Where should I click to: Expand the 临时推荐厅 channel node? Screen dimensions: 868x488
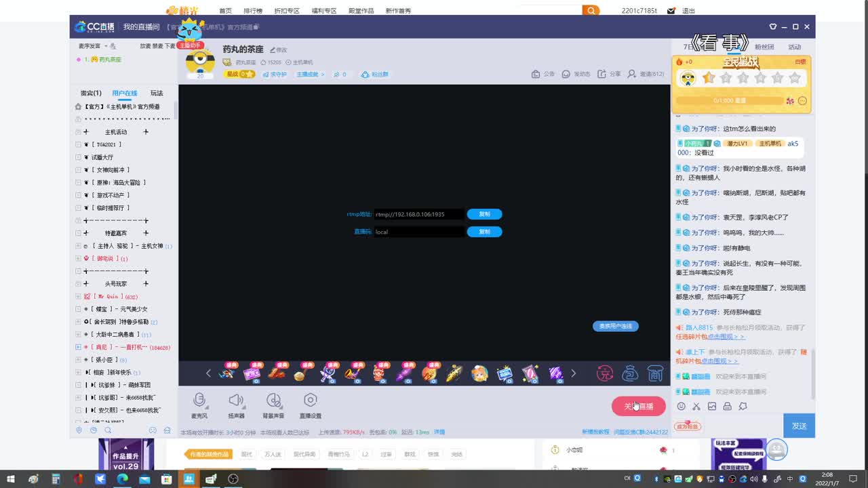point(78,208)
